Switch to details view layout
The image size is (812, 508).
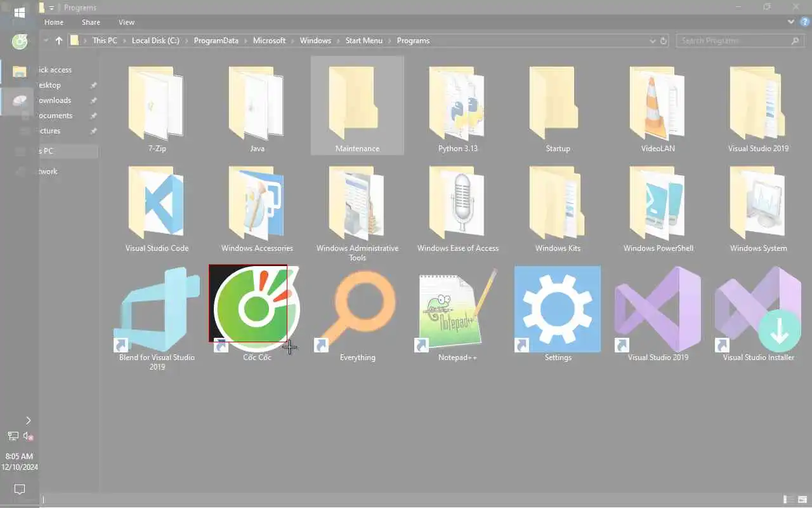click(789, 500)
